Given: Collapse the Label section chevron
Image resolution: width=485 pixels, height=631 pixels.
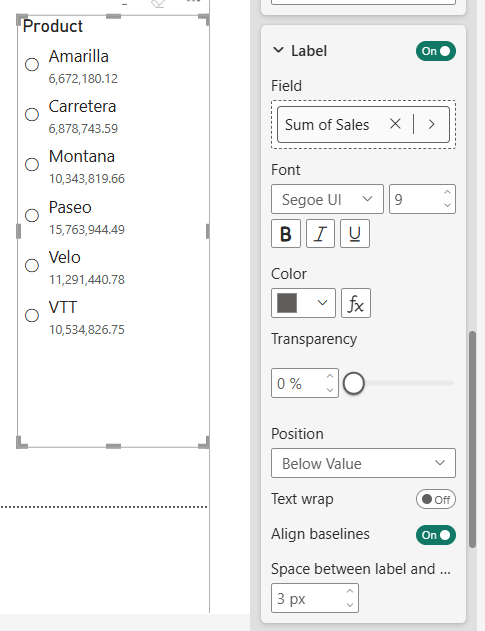Looking at the screenshot, I should coord(278,50).
